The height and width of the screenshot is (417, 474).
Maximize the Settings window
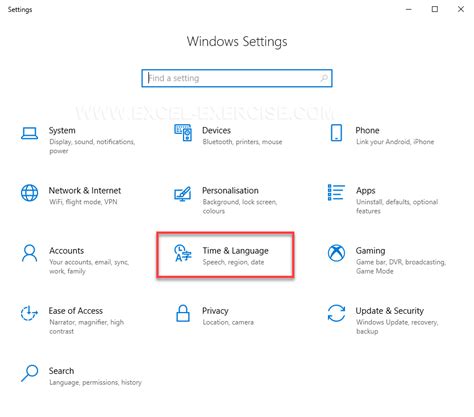click(x=435, y=9)
